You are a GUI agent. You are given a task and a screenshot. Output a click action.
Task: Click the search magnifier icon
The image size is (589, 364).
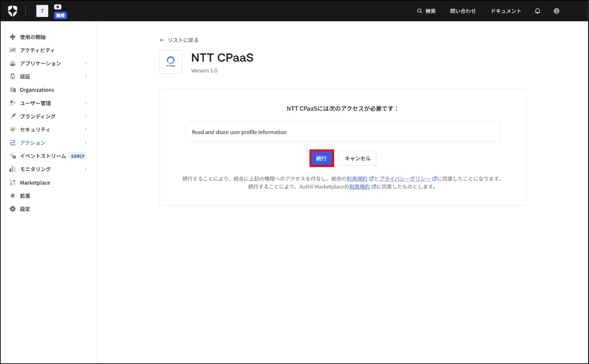(x=420, y=11)
